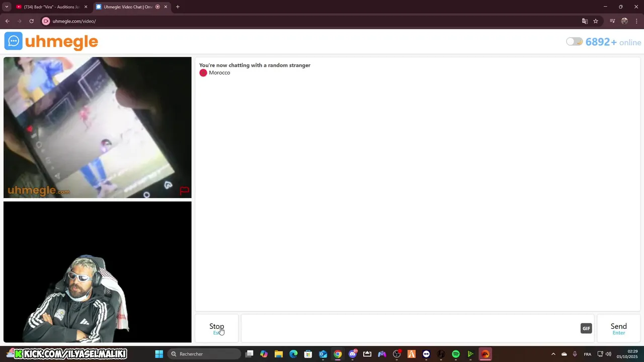644x362 pixels.
Task: Click the Morocco country label
Action: coord(219,73)
